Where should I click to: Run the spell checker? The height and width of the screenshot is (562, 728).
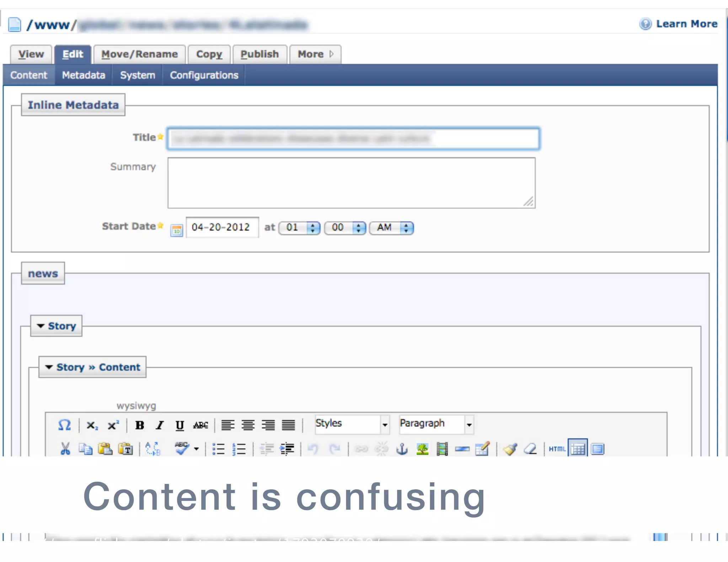[x=182, y=448]
